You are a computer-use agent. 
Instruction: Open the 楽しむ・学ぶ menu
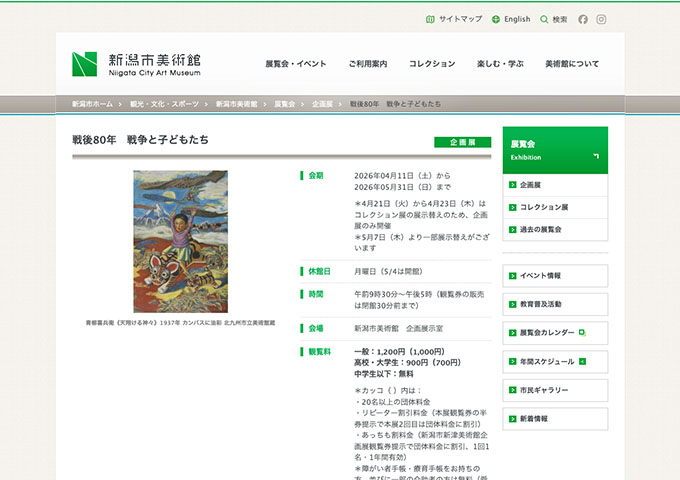coord(500,64)
